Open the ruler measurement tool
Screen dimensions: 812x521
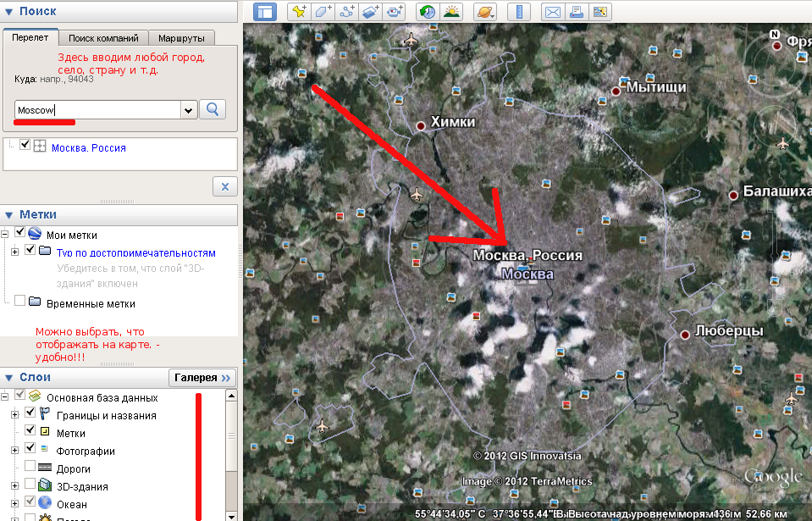[517, 12]
